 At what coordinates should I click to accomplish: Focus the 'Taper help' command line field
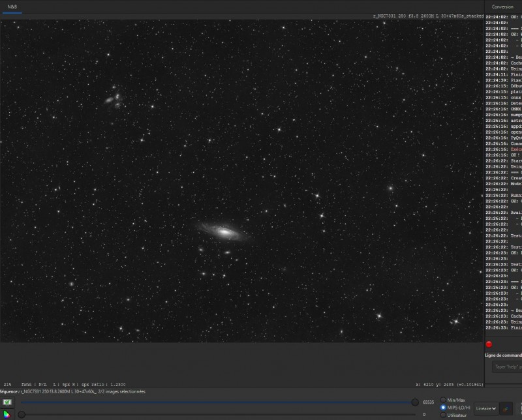(507, 367)
